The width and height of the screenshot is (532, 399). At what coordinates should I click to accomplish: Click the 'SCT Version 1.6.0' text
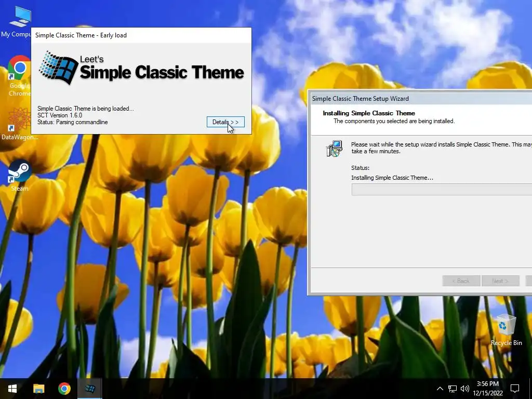click(x=60, y=115)
